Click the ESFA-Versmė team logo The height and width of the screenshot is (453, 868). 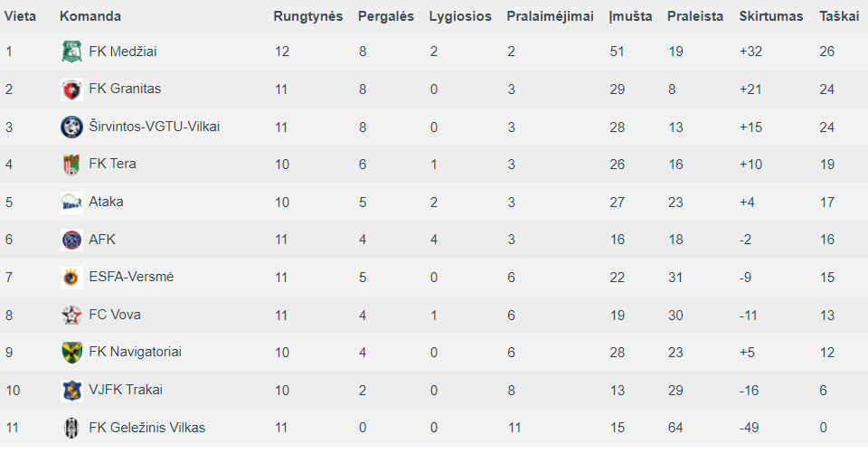(x=71, y=278)
